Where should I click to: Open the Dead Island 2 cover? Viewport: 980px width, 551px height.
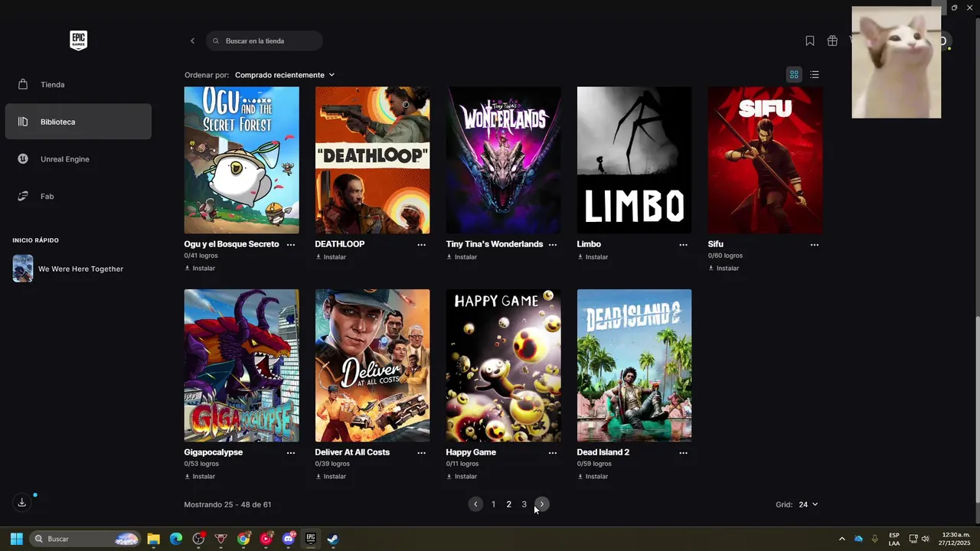pos(634,365)
